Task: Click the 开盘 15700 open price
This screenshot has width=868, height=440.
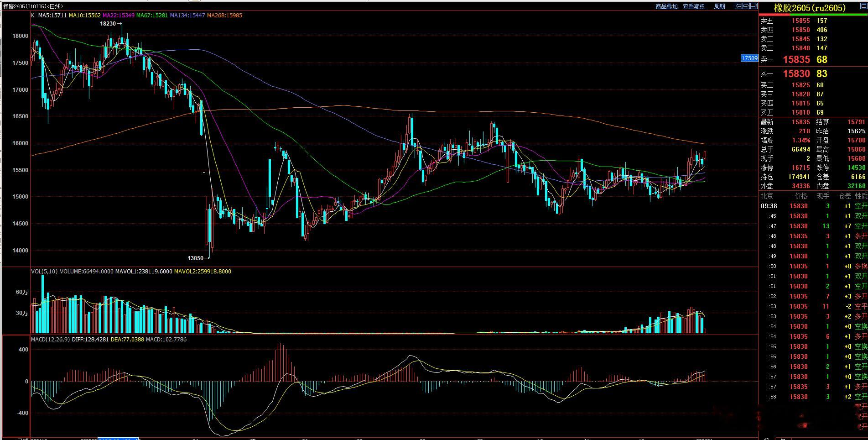Action: tap(856, 140)
